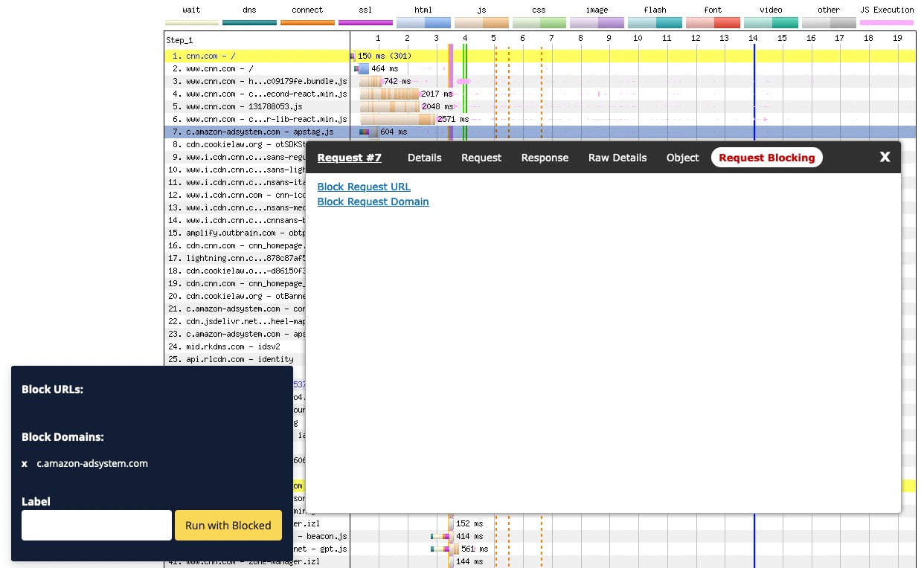924x568 pixels.
Task: Switch to the Details tab
Action: click(x=424, y=158)
